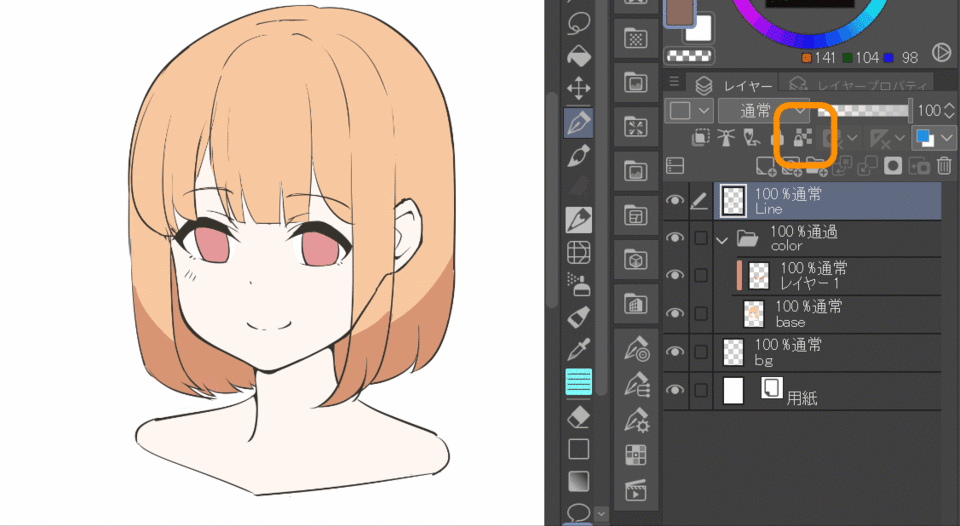
Task: Check the box beside the bg layer
Action: (x=701, y=351)
